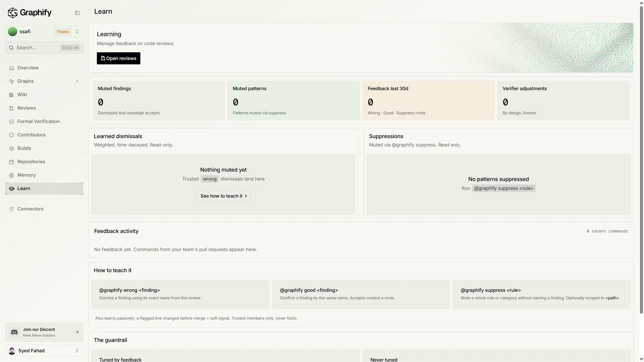Open external link arrow on Discord card
This screenshot has height=362, width=644.
point(77,332)
